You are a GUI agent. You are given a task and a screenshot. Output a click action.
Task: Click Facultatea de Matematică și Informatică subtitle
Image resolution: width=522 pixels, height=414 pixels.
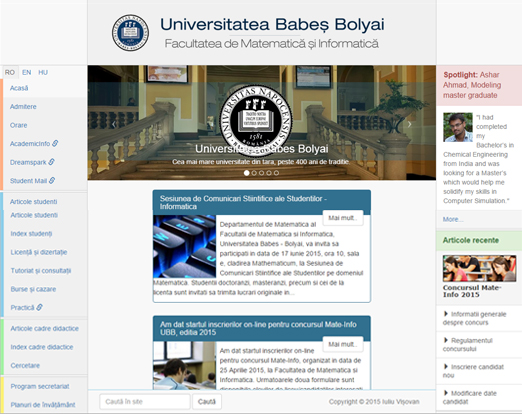(x=272, y=44)
